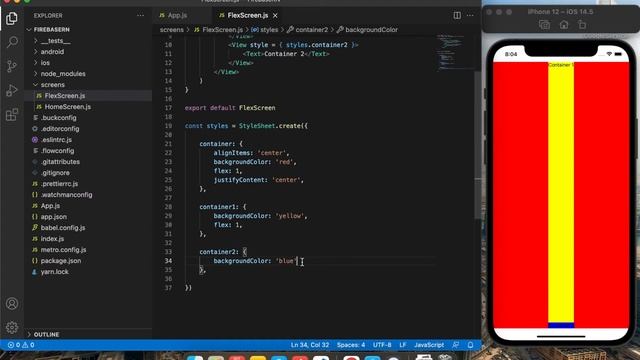This screenshot has width=640, height=360.
Task: Expand the __tests__ folder
Action: [56, 41]
